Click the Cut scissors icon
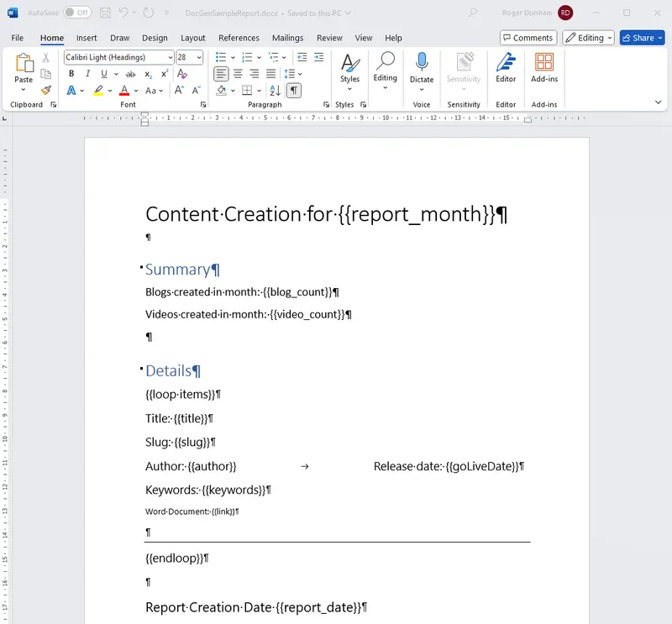 tap(46, 57)
